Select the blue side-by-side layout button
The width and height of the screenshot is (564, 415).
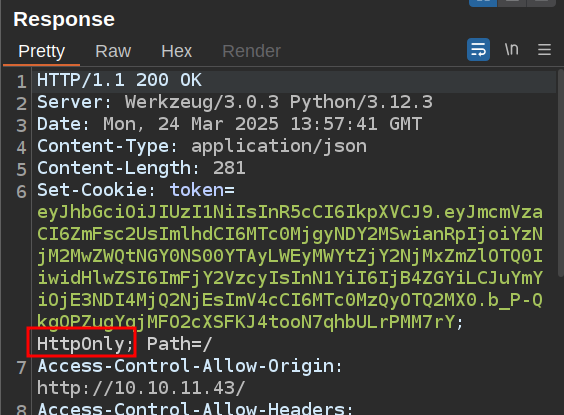pos(483,3)
